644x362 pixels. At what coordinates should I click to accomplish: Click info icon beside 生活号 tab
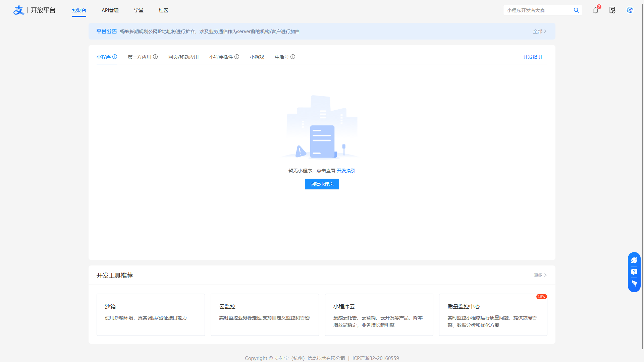pos(293,57)
